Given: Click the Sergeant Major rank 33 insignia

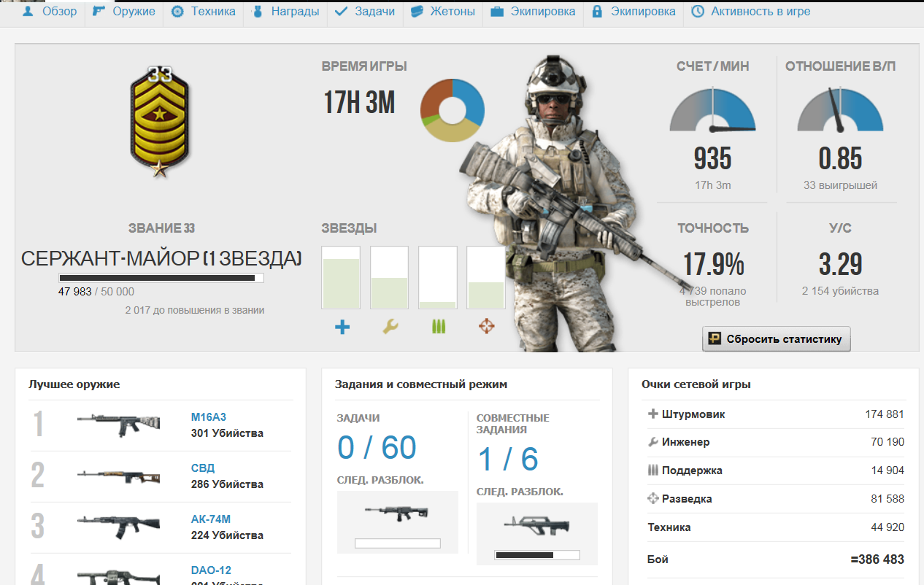Looking at the screenshot, I should click(160, 121).
